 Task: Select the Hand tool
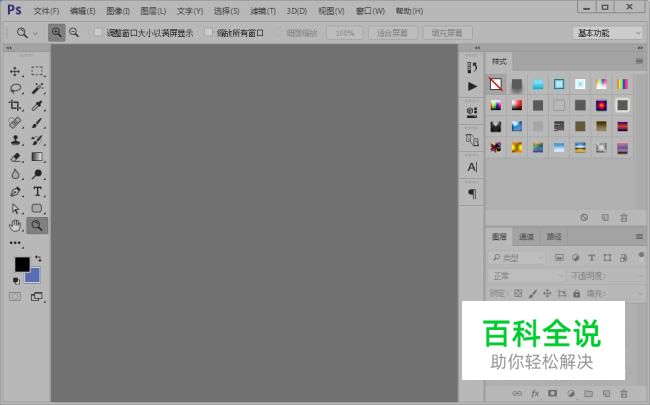pyautogui.click(x=15, y=226)
